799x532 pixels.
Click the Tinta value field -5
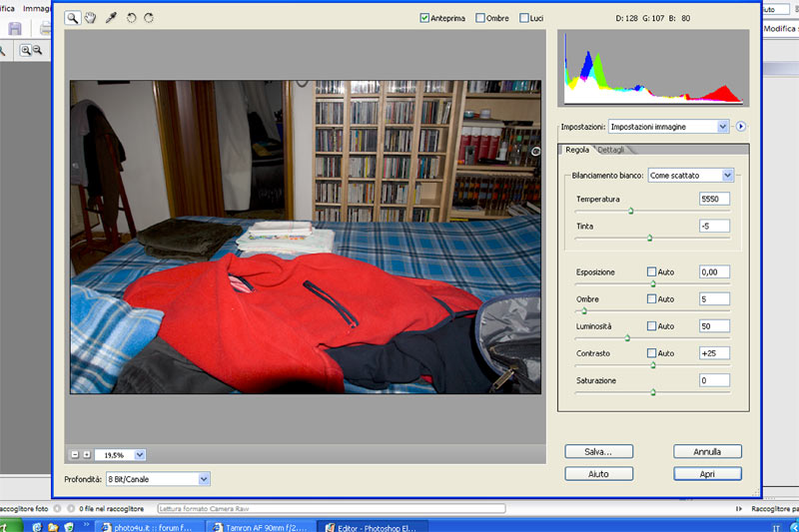(x=714, y=226)
